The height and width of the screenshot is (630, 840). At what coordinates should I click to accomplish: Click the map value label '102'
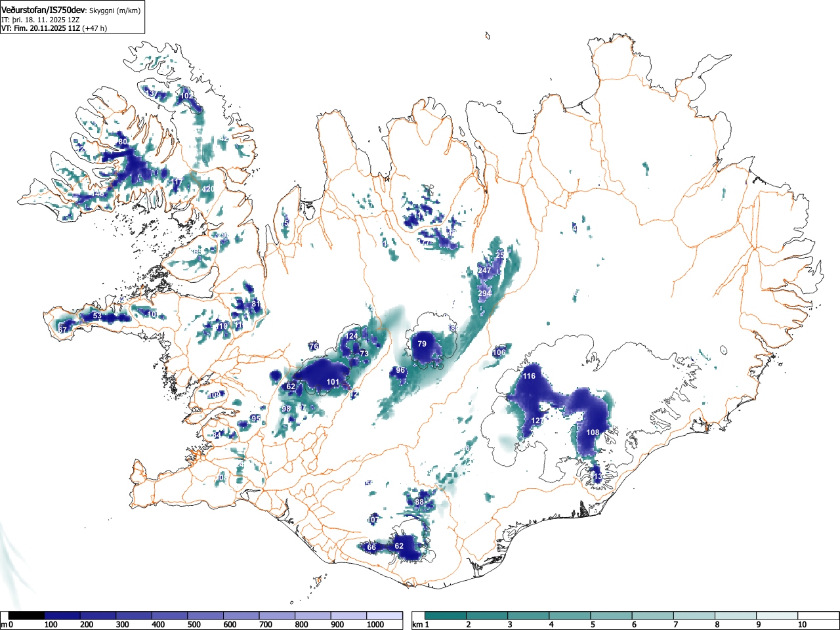(x=187, y=96)
